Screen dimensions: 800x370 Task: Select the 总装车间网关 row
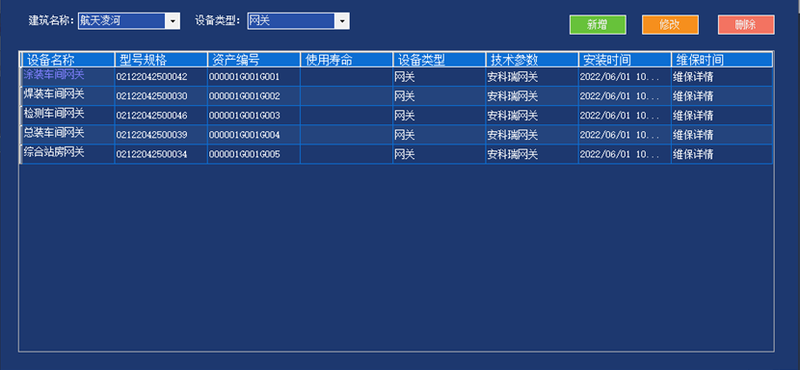(396, 135)
